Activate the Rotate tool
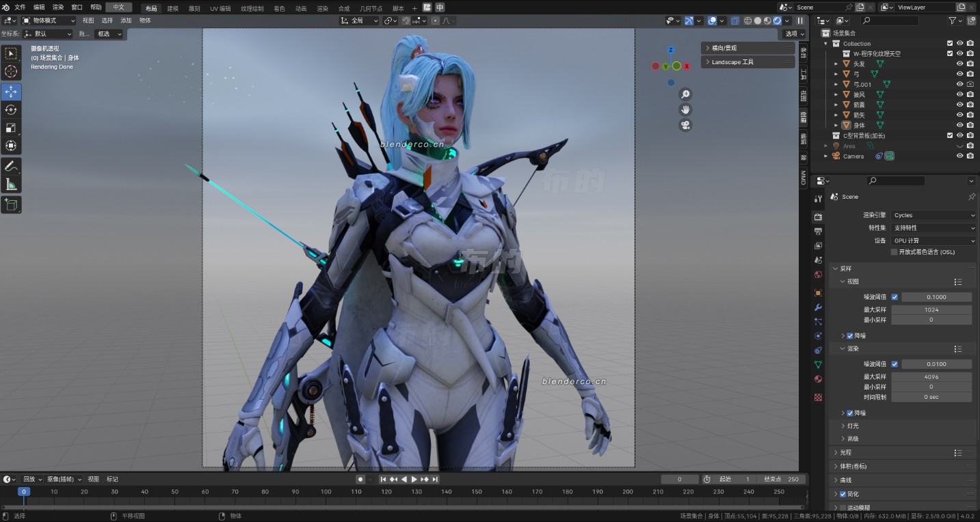The image size is (980, 522). [11, 110]
